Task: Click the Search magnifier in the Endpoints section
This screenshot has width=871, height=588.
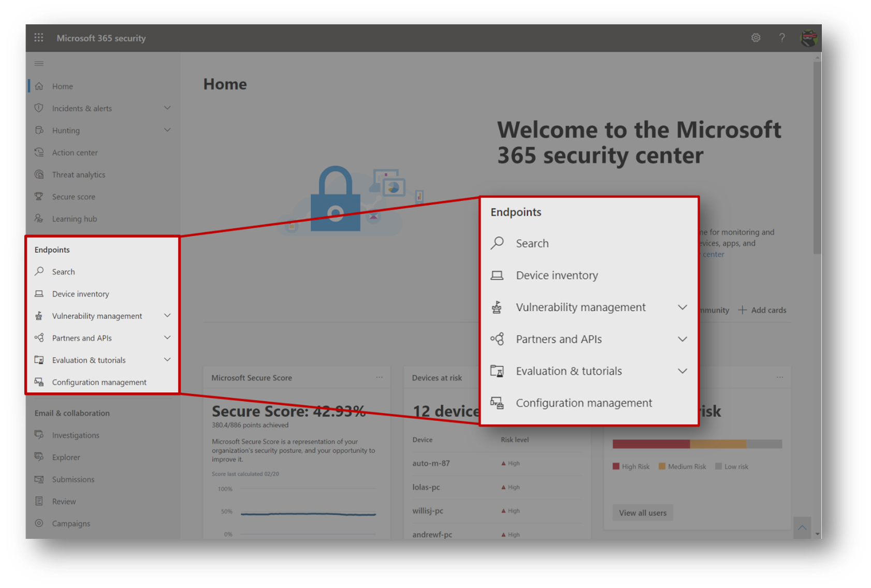Action: coord(38,271)
